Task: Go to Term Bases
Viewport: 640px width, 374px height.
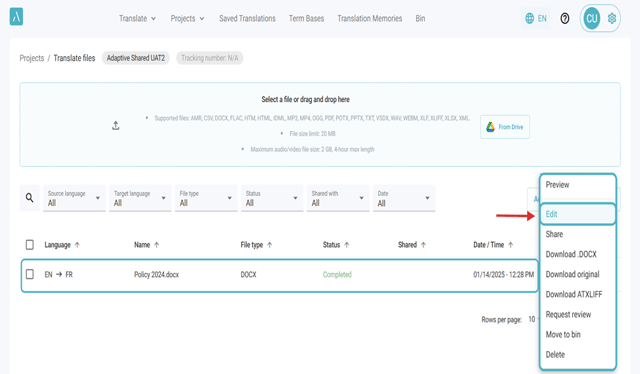Action: point(307,18)
